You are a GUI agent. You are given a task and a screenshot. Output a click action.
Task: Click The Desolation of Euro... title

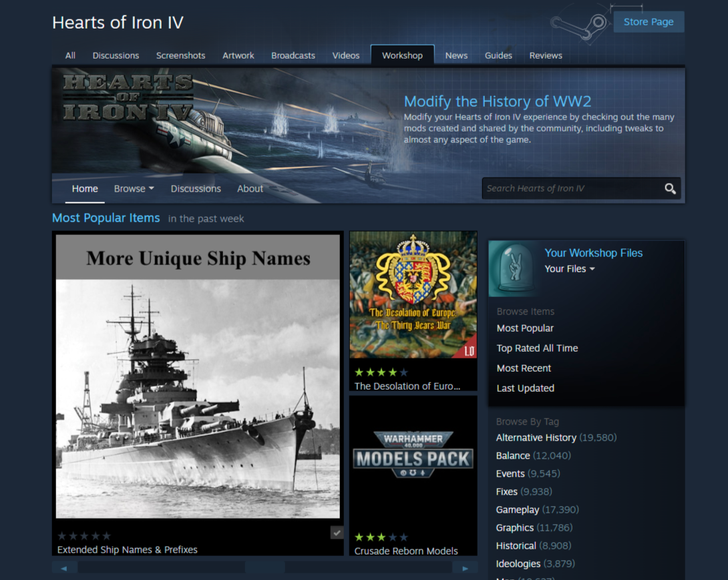407,386
